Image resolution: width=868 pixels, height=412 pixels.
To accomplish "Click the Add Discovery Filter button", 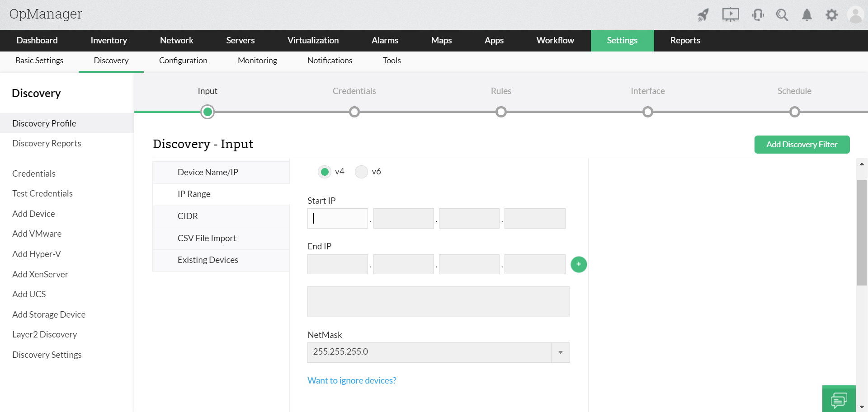I will 802,145.
